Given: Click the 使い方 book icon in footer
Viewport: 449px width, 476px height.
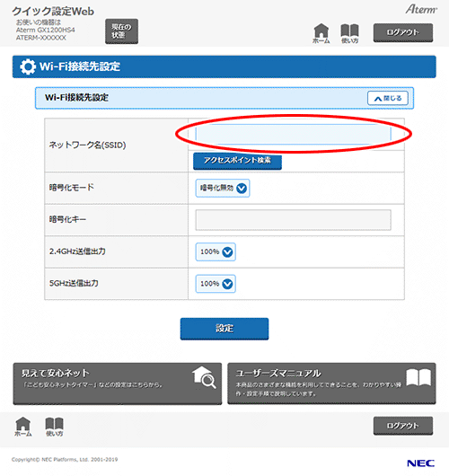Looking at the screenshot, I should 55,427.
